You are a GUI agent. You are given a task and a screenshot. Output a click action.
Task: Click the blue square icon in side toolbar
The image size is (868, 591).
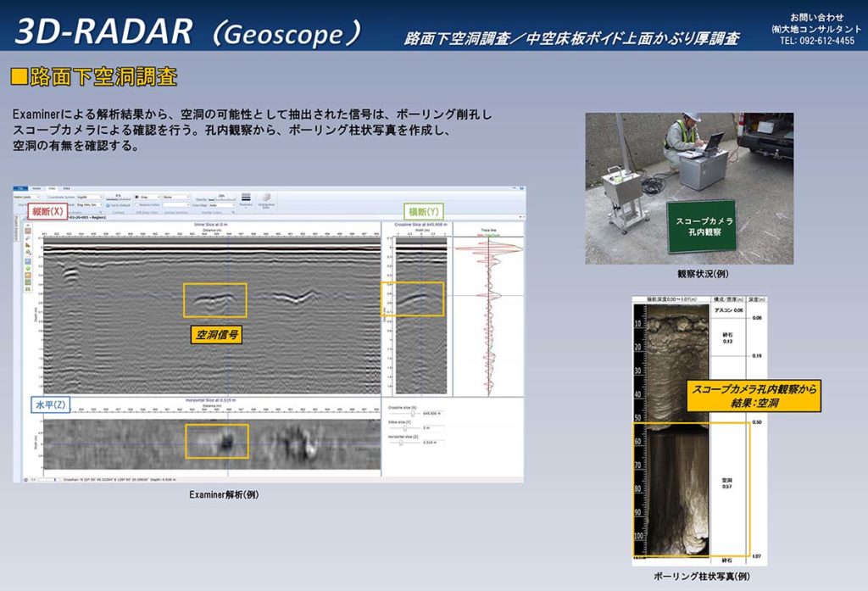click(28, 261)
